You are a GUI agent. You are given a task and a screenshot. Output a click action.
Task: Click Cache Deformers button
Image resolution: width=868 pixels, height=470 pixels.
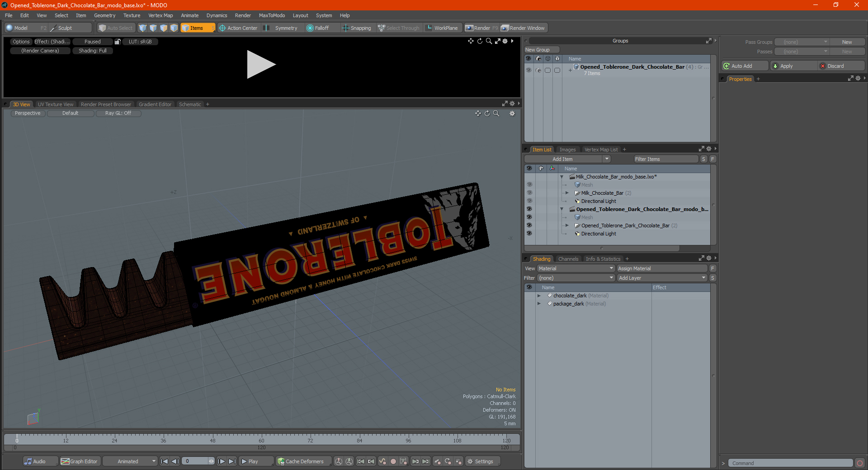(x=304, y=461)
